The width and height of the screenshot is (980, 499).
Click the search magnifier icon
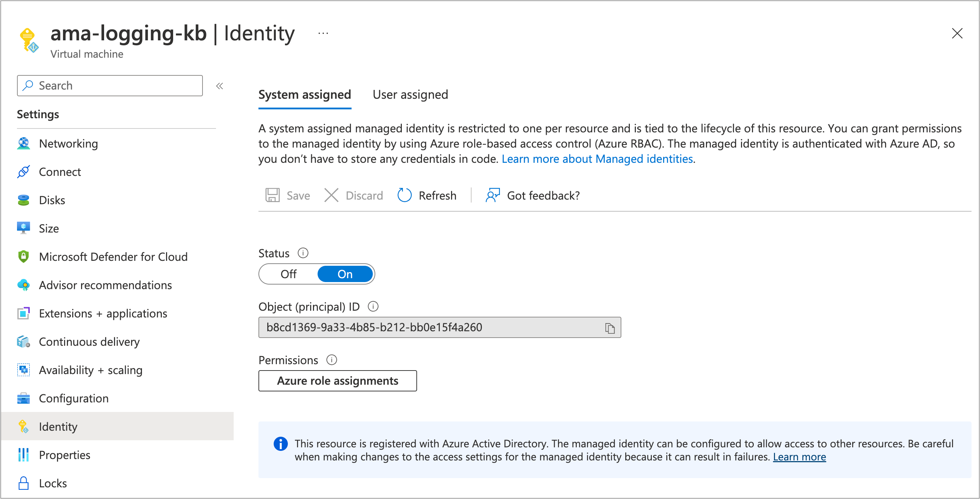[x=28, y=86]
